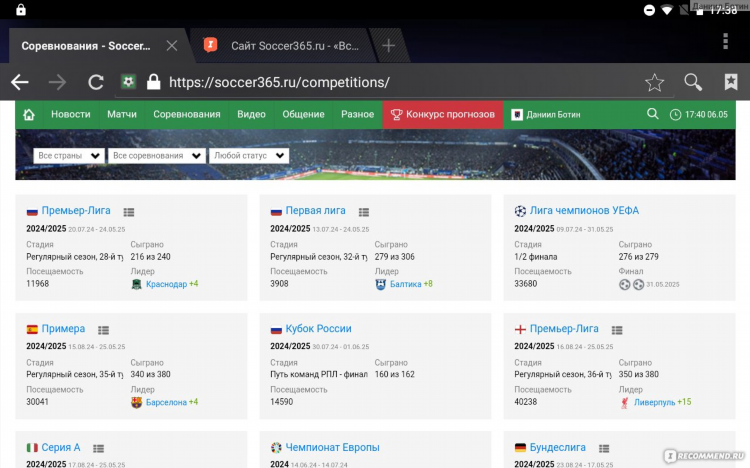Viewport: 750px width, 468px height.
Task: Click the lock icon in status bar
Action: (21, 10)
